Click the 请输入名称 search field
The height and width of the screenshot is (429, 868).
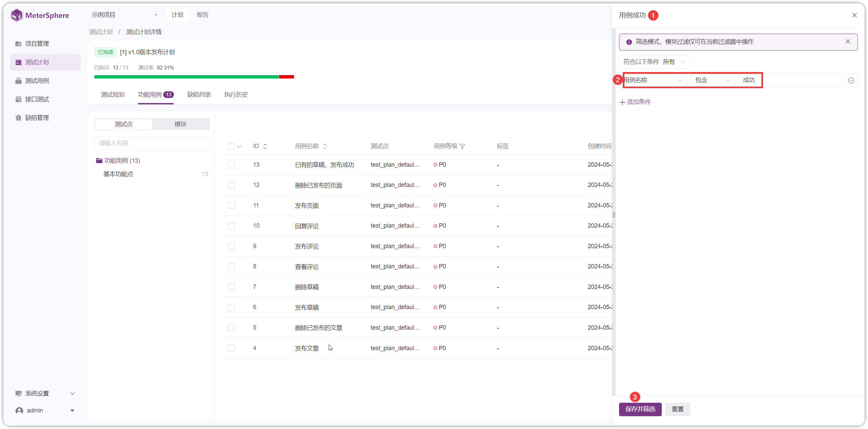pyautogui.click(x=152, y=143)
